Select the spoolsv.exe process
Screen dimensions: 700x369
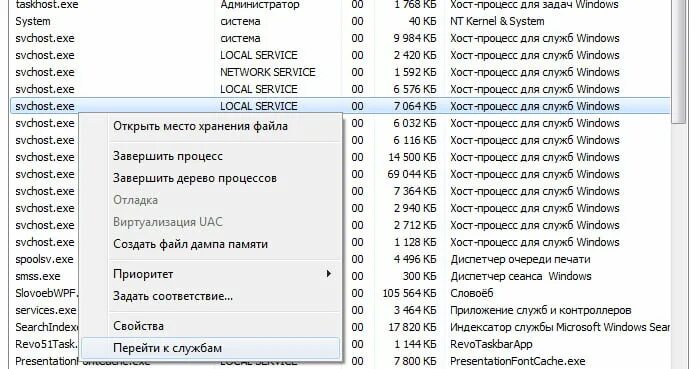tap(44, 259)
